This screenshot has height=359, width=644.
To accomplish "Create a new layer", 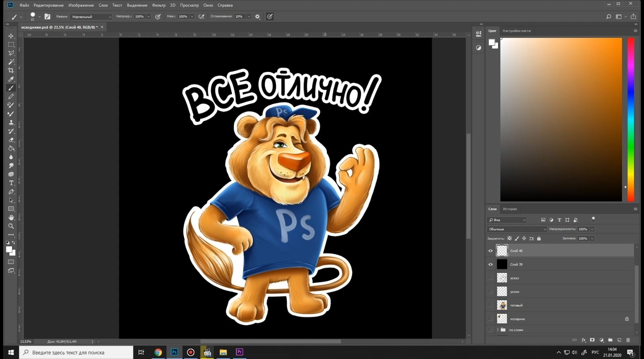I will coord(619,340).
